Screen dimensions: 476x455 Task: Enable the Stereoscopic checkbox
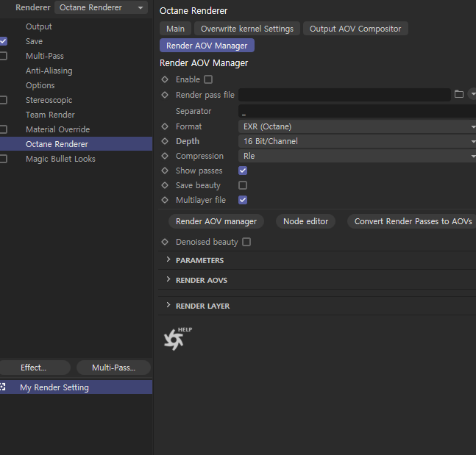[4, 100]
